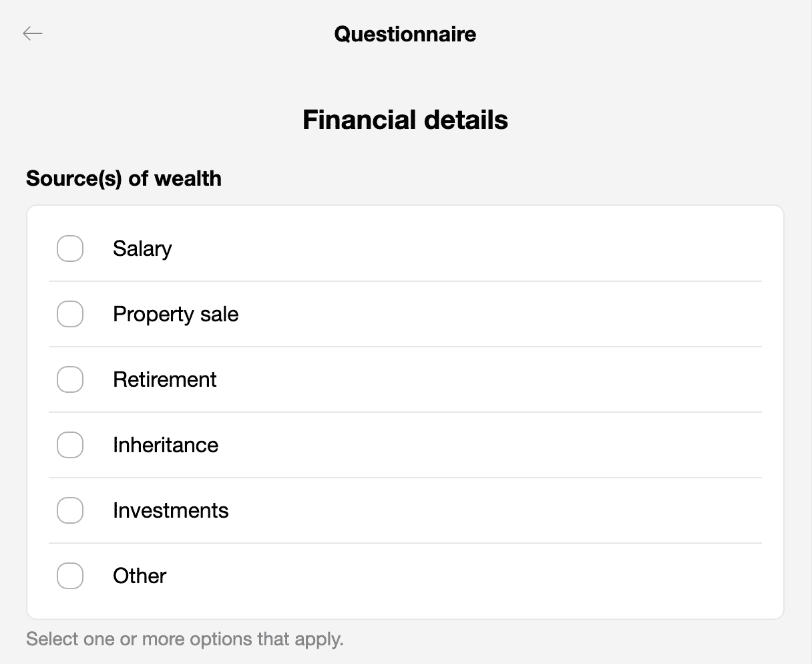This screenshot has height=664, width=812.
Task: Choose the Retirement label text
Action: [x=165, y=379]
